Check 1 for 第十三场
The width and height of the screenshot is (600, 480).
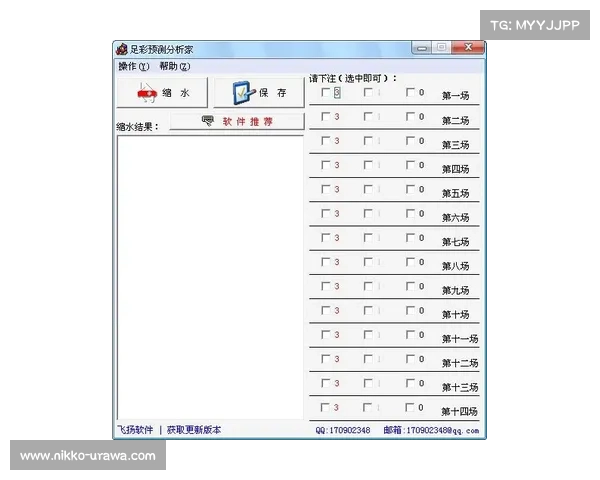pyautogui.click(x=368, y=383)
